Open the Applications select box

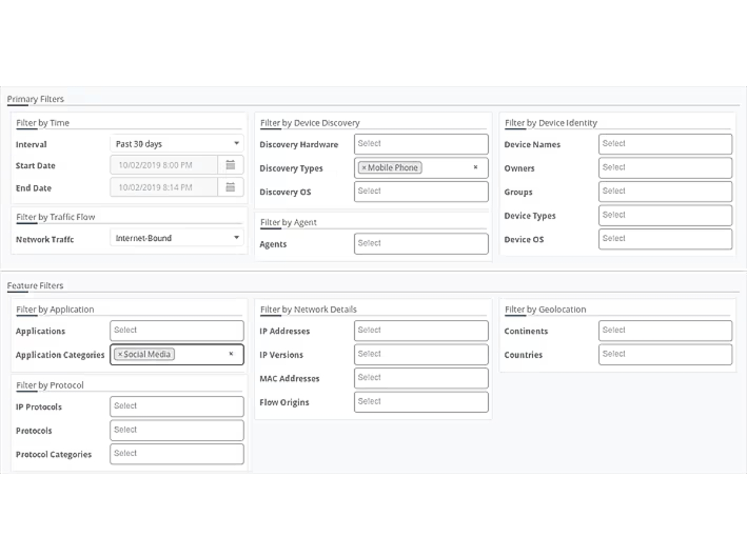(177, 330)
